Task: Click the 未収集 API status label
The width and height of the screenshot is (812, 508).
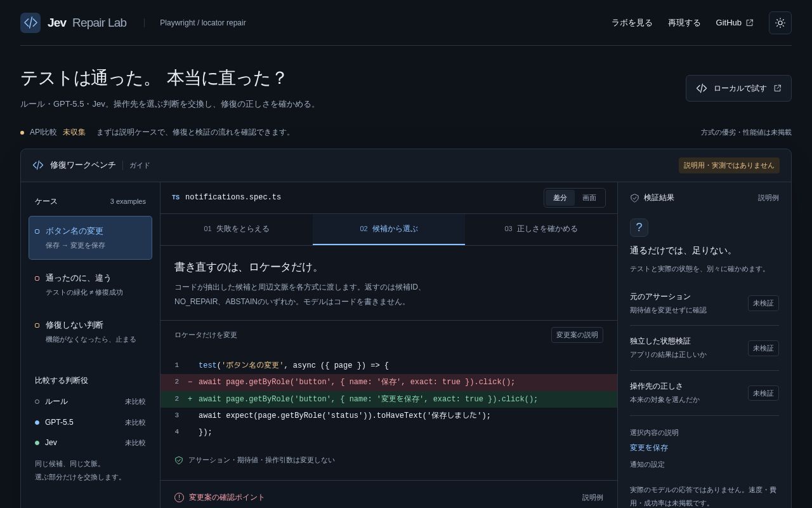Action: 74,132
